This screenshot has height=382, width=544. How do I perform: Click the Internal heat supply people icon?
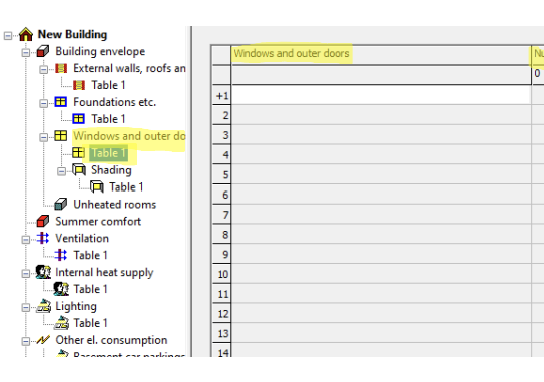tap(43, 272)
